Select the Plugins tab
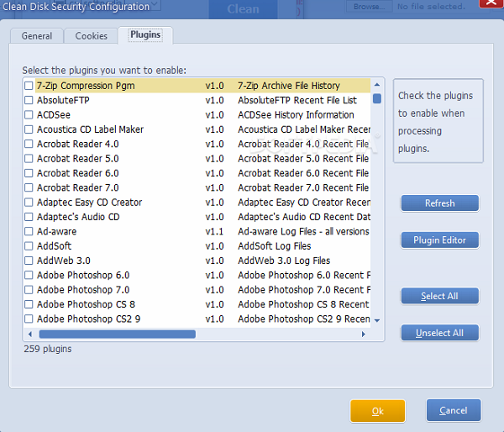This screenshot has height=432, width=504. [x=145, y=34]
